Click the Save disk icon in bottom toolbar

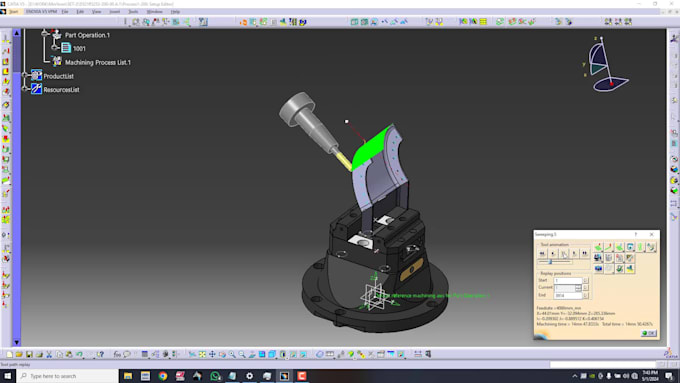pos(29,354)
